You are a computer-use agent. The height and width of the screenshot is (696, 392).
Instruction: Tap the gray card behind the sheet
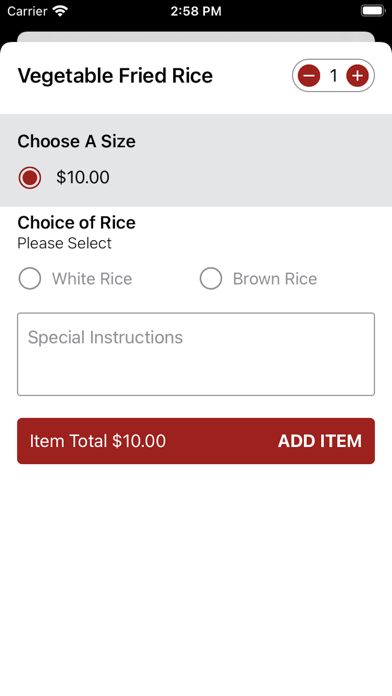tap(196, 37)
